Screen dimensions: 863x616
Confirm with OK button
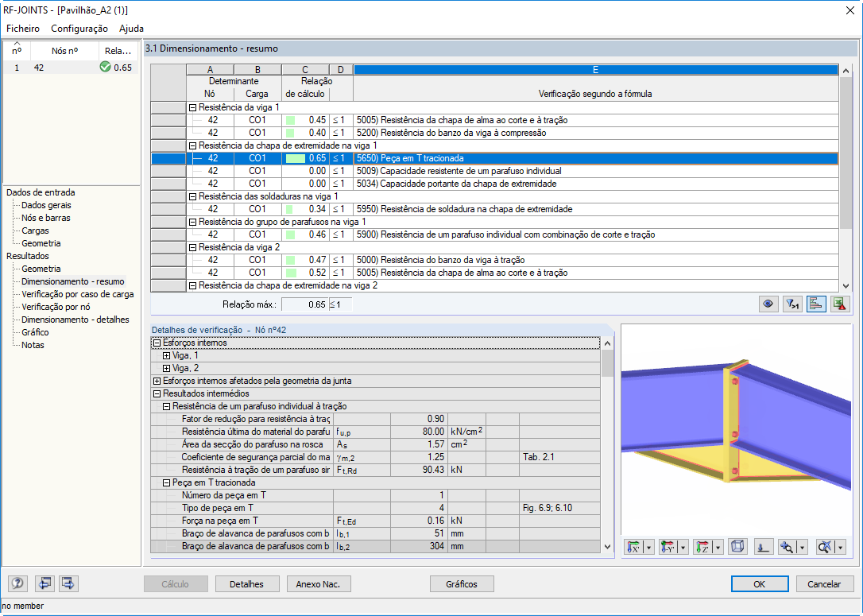coord(760,584)
